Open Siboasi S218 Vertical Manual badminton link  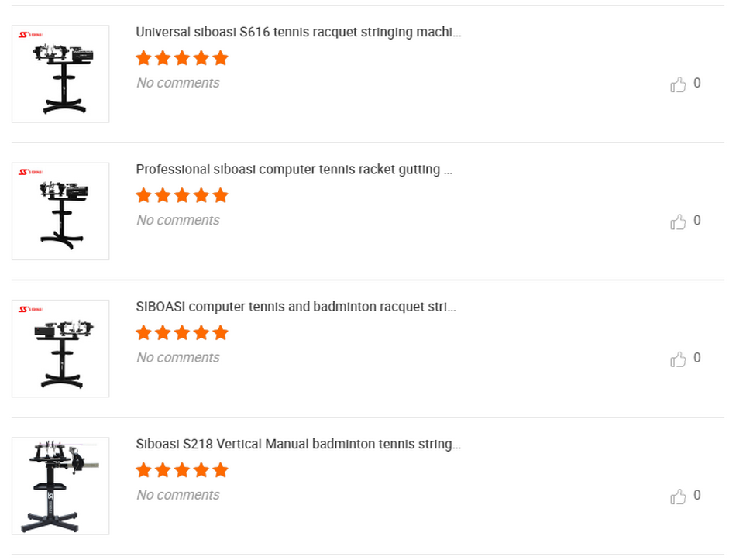(298, 444)
